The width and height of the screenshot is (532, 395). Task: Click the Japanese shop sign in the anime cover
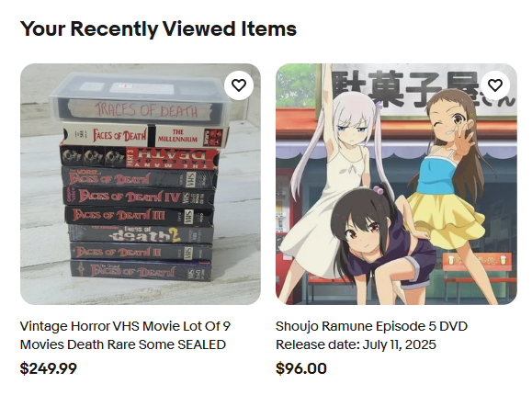tap(417, 90)
